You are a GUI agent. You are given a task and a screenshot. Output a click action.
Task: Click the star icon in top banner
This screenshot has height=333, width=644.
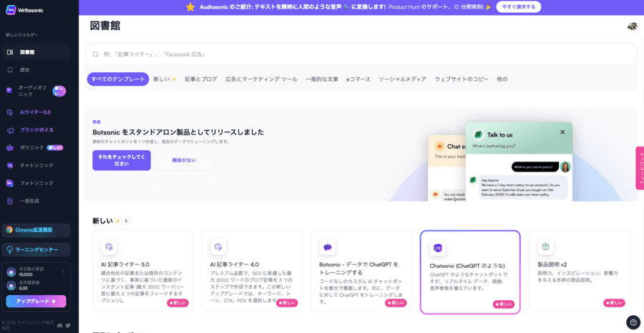[190, 7]
